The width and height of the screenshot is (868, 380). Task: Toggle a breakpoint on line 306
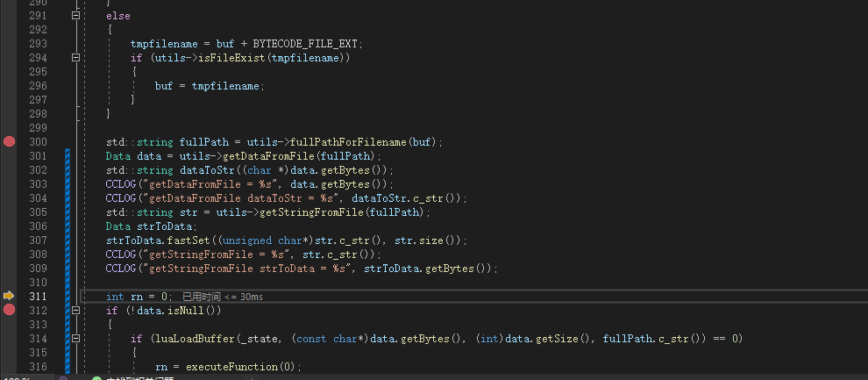point(10,226)
